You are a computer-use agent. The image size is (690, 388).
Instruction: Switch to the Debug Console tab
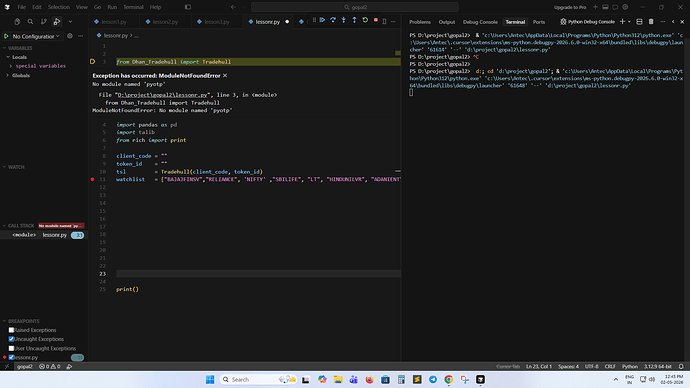pos(480,22)
